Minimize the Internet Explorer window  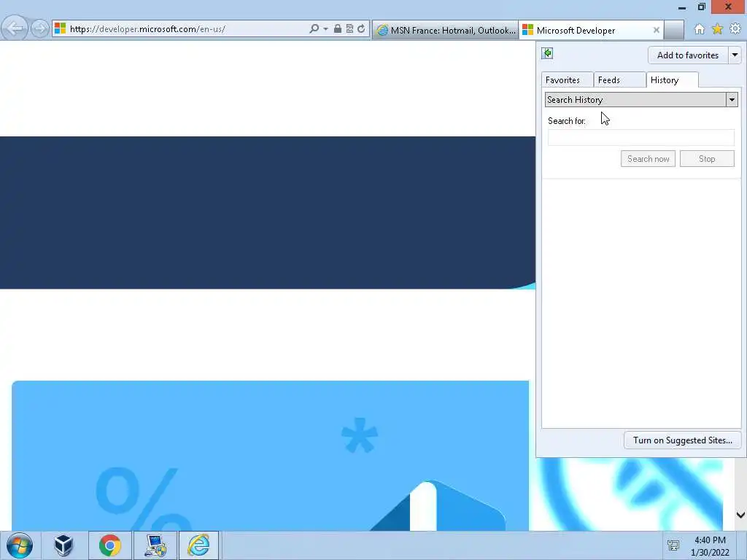[682, 7]
